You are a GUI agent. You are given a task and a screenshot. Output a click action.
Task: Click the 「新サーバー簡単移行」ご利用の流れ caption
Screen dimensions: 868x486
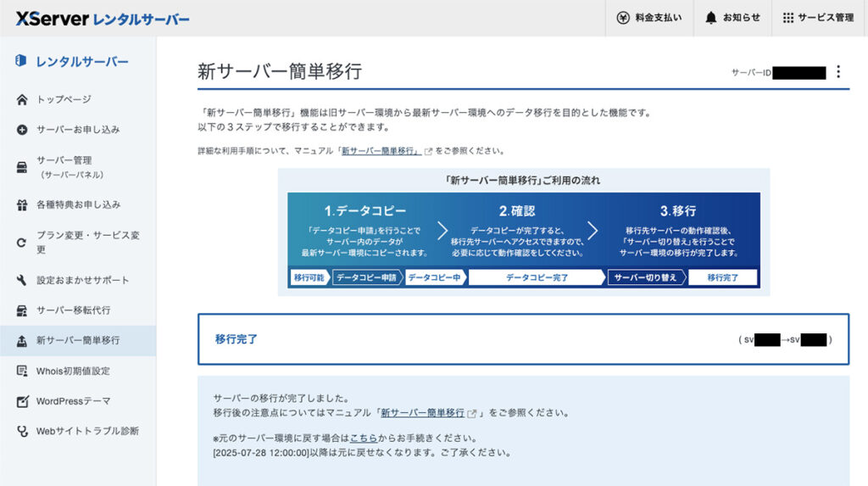click(x=522, y=181)
